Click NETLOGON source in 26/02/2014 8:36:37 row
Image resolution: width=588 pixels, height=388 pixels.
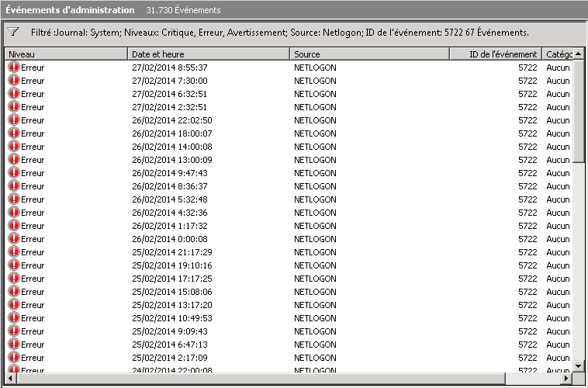pos(315,186)
